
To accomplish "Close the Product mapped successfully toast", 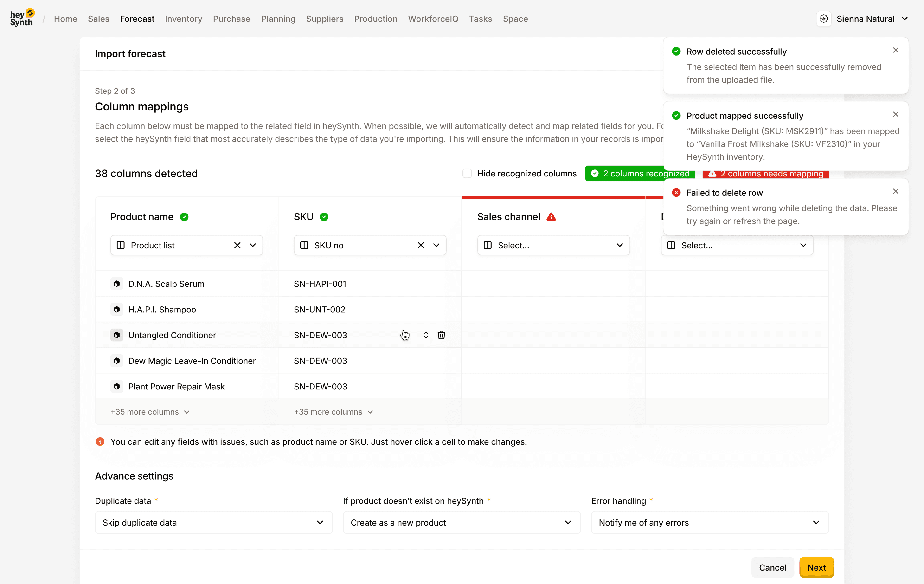I will pyautogui.click(x=896, y=114).
